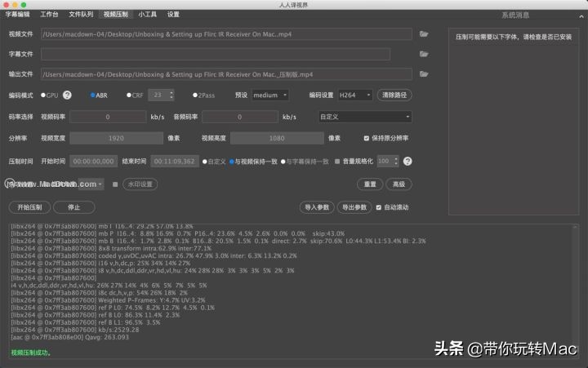This screenshot has height=368, width=588.
Task: Open the video file browse folder icon
Action: point(424,34)
